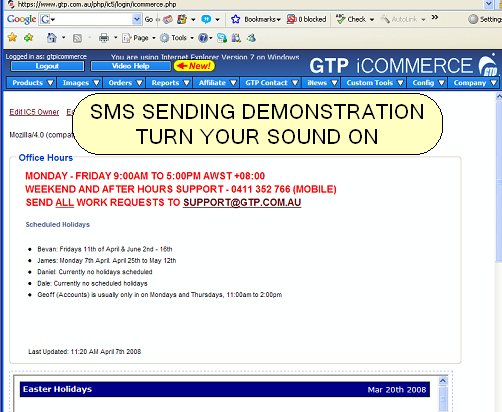Open the Tools menu
The width and height of the screenshot is (502, 412).
coord(177,38)
